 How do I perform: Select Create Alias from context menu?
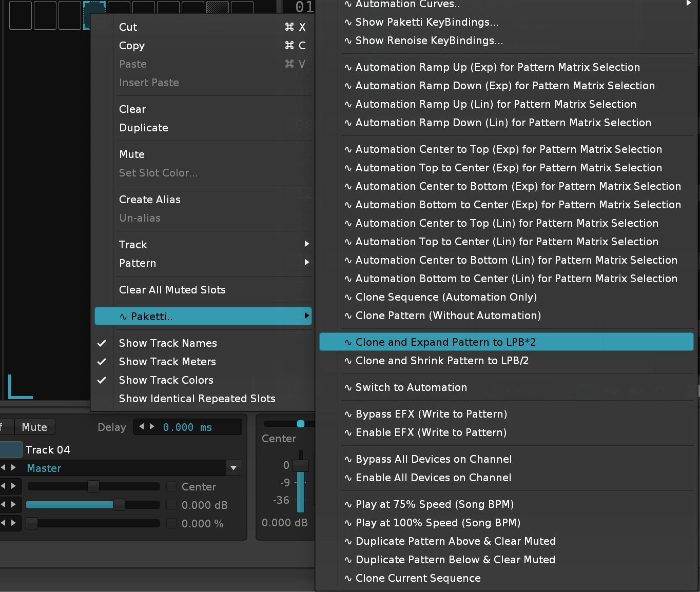coord(150,200)
